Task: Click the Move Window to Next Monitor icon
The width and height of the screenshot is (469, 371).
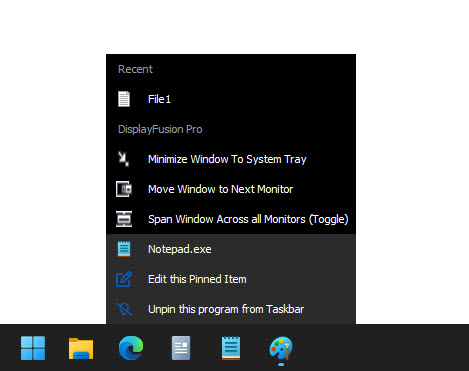Action: [124, 189]
